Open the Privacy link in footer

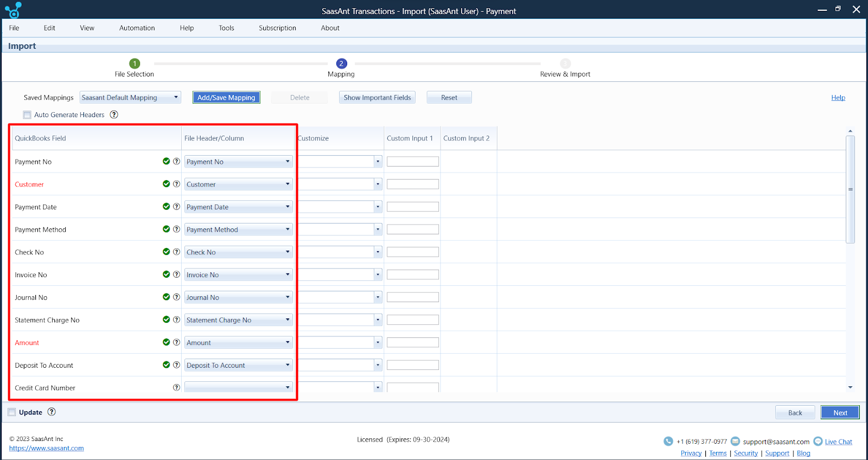click(x=691, y=453)
